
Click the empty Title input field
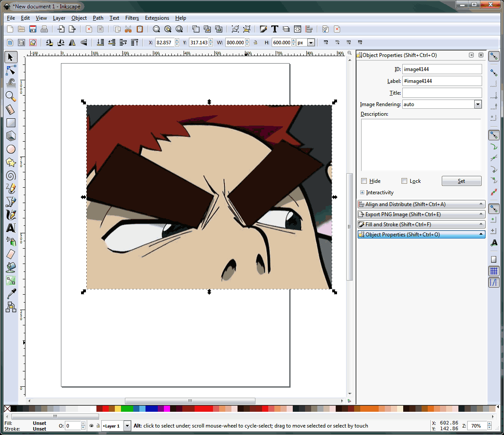point(442,93)
